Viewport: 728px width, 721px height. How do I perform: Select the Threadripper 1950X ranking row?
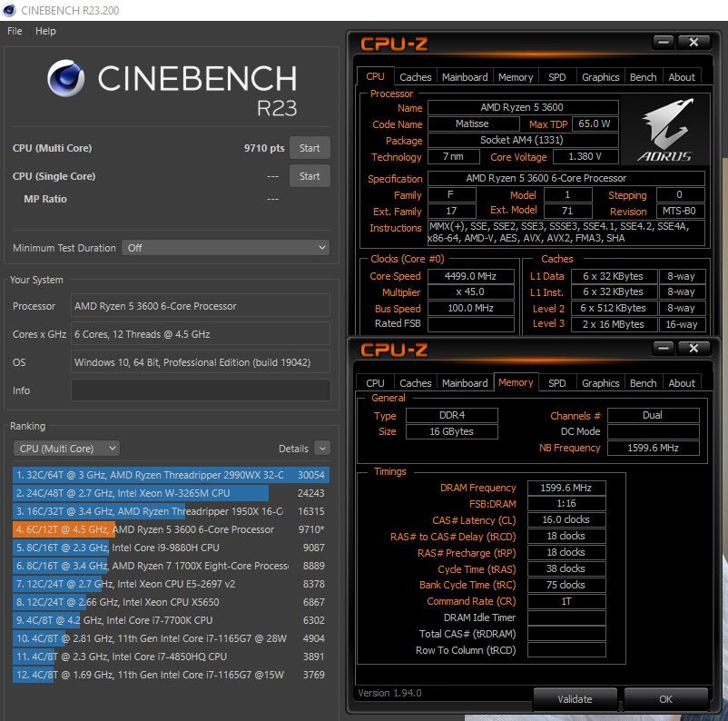click(x=171, y=511)
